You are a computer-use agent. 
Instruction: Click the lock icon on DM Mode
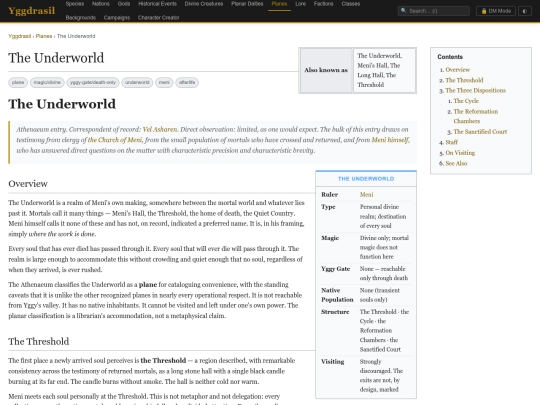point(484,11)
